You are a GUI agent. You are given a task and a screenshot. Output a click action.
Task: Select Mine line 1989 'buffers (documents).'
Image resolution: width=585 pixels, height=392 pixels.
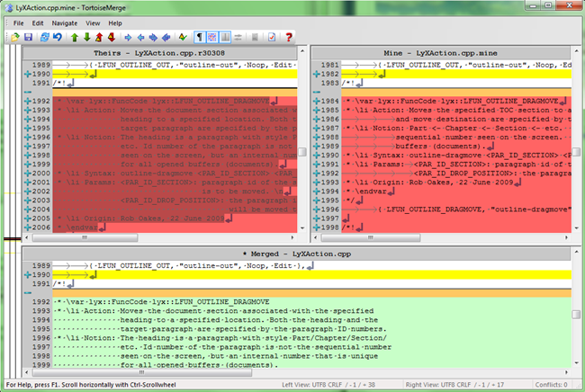[x=456, y=146]
